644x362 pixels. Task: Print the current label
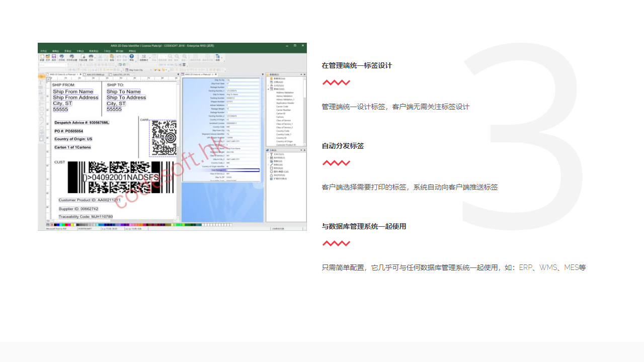[x=90, y=56]
